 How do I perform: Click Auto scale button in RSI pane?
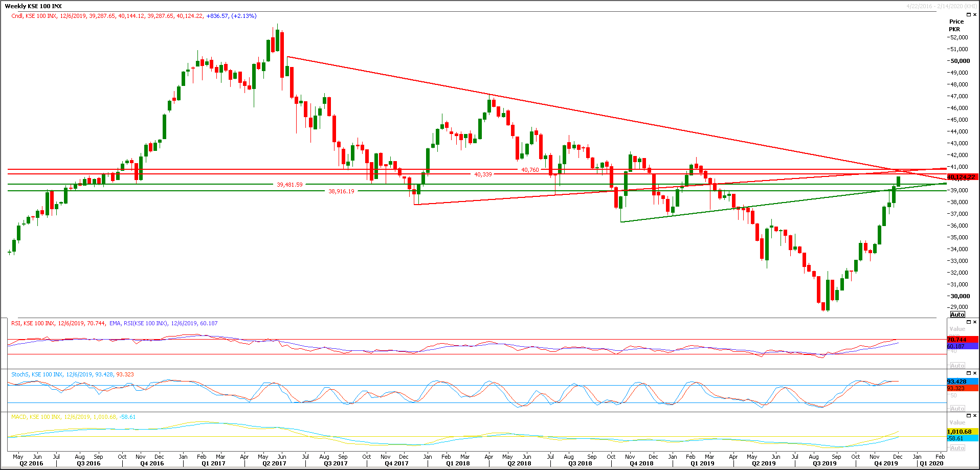(957, 366)
